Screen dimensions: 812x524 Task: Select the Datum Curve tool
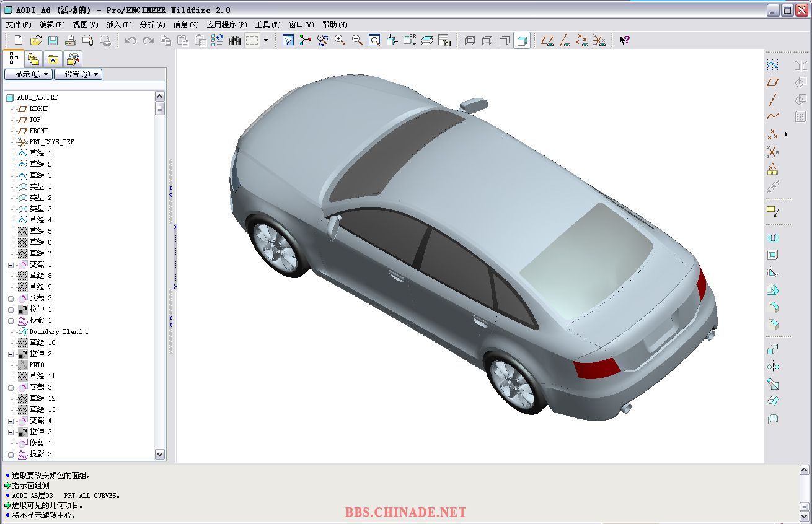[772, 116]
